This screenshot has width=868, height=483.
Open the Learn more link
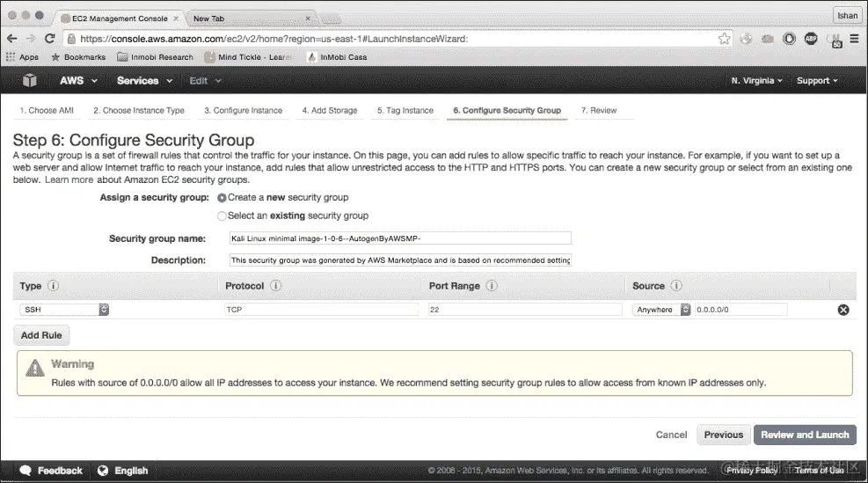pyautogui.click(x=69, y=179)
